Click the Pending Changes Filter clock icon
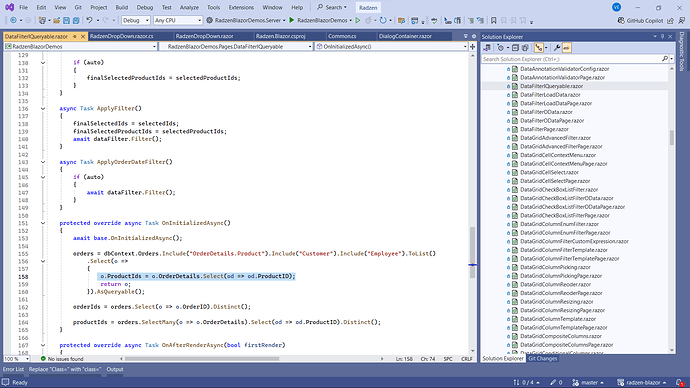Viewport: 690px width, 388px height. [501, 48]
